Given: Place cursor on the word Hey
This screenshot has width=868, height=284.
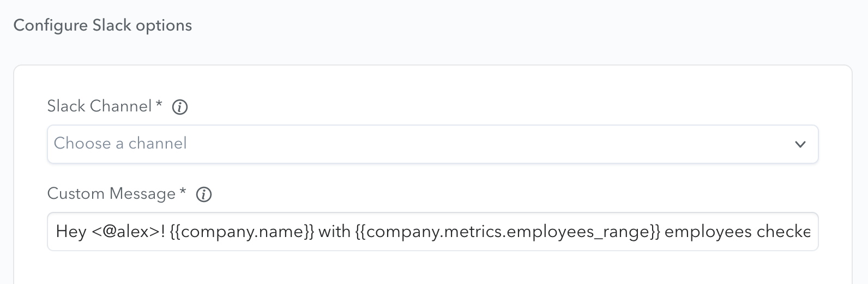Looking at the screenshot, I should pos(71,232).
